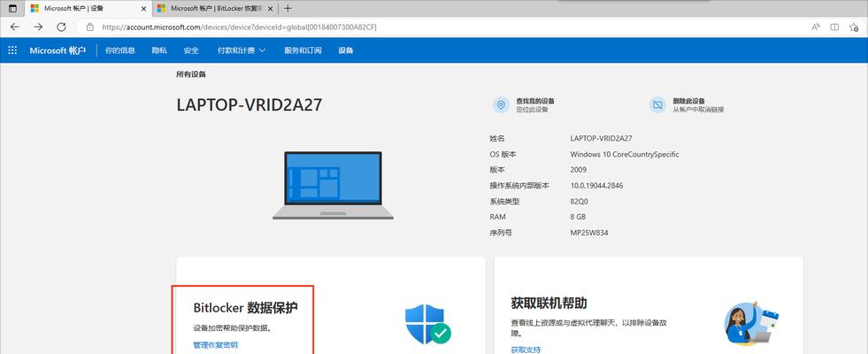This screenshot has width=868, height=354.
Task: Open 服务和订阅 menu item
Action: click(x=303, y=50)
